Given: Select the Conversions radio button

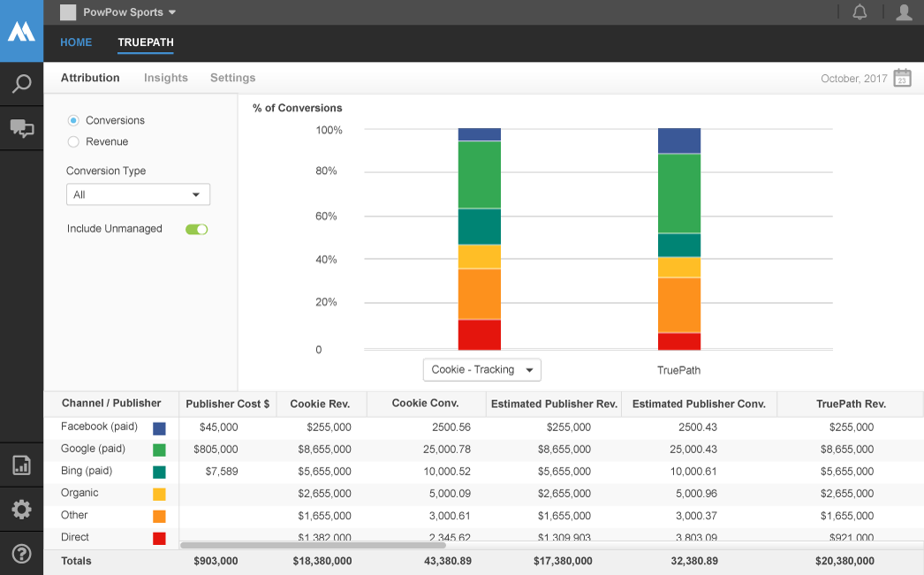Looking at the screenshot, I should point(73,120).
